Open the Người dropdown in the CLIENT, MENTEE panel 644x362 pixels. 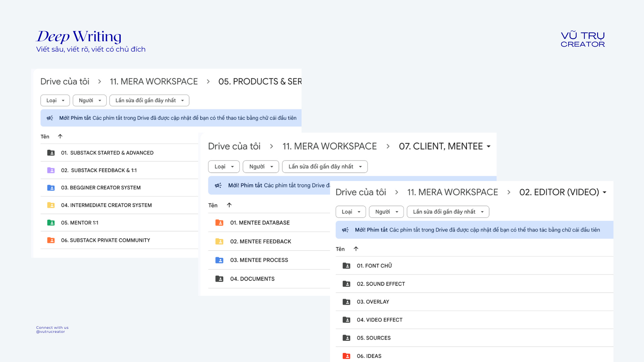coord(261,167)
